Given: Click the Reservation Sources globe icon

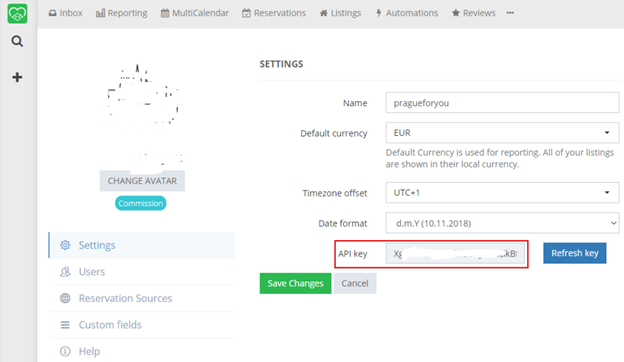Looking at the screenshot, I should [x=65, y=298].
